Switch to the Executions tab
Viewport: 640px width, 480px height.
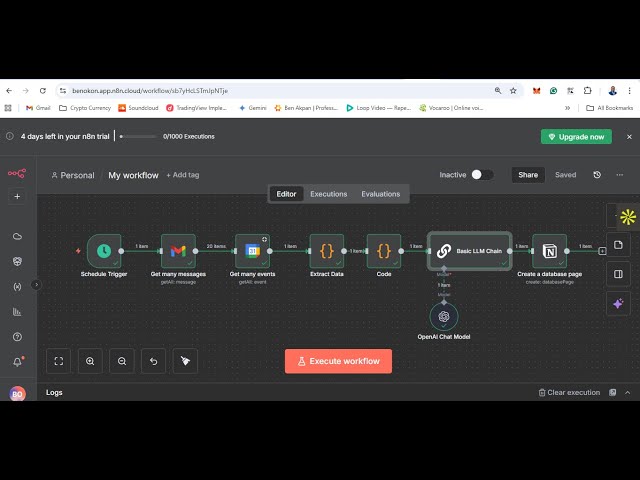pos(329,194)
